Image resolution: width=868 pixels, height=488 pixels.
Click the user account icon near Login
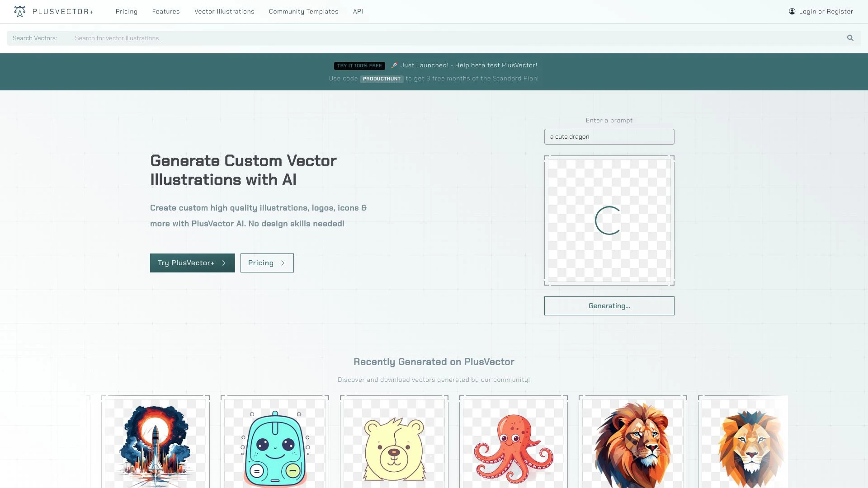(x=792, y=11)
